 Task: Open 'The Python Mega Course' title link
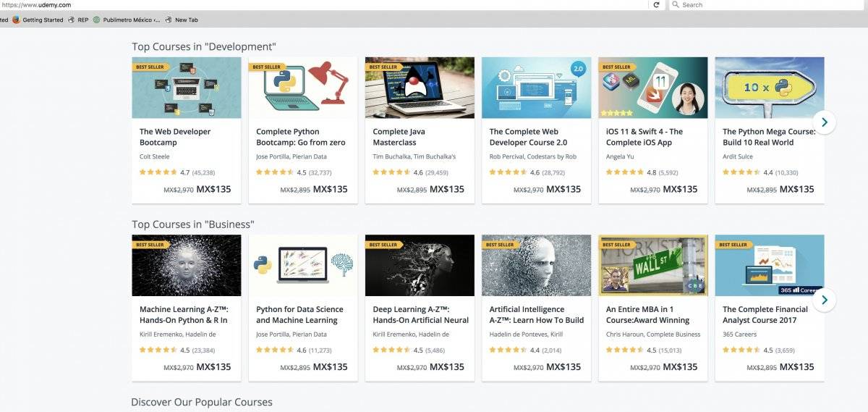(x=769, y=137)
